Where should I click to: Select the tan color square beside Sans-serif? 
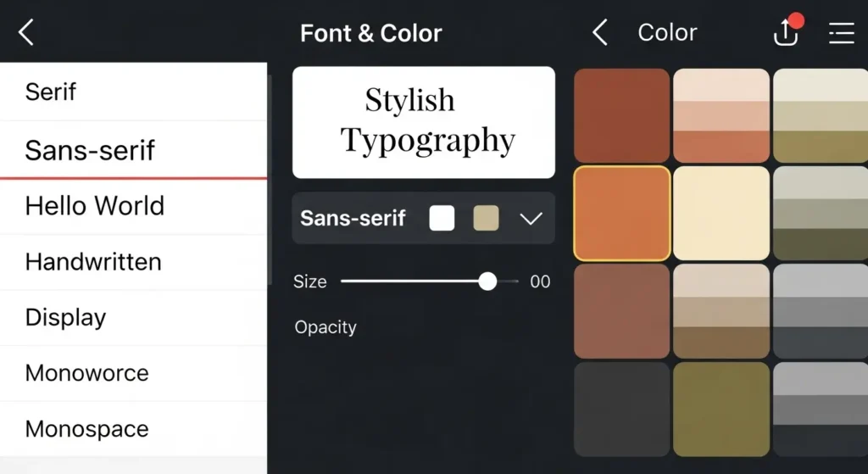click(x=486, y=218)
